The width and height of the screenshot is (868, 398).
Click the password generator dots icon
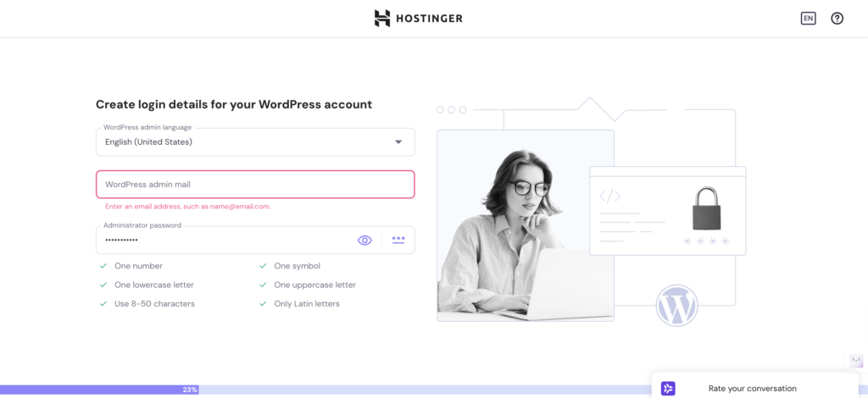pyautogui.click(x=398, y=240)
